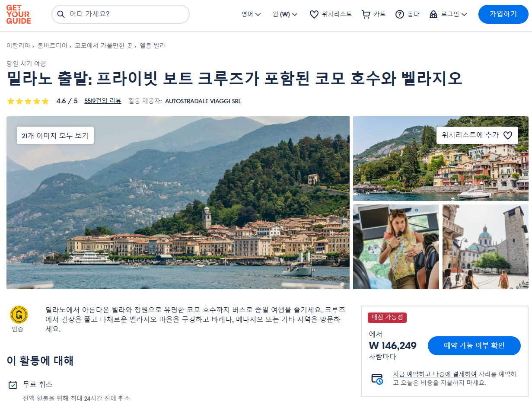Expand the 영어 language dropdown

click(x=251, y=14)
